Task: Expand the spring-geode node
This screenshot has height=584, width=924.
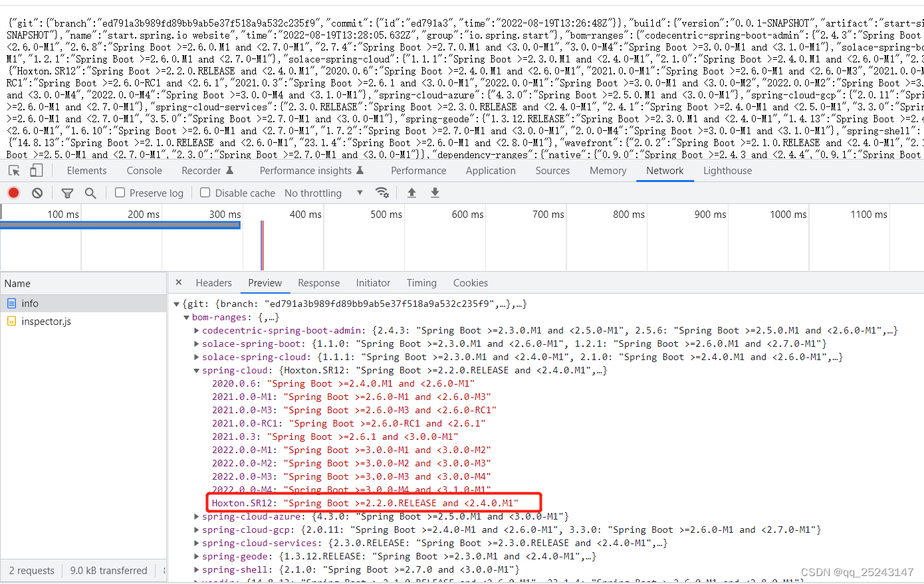Action: coord(197,556)
